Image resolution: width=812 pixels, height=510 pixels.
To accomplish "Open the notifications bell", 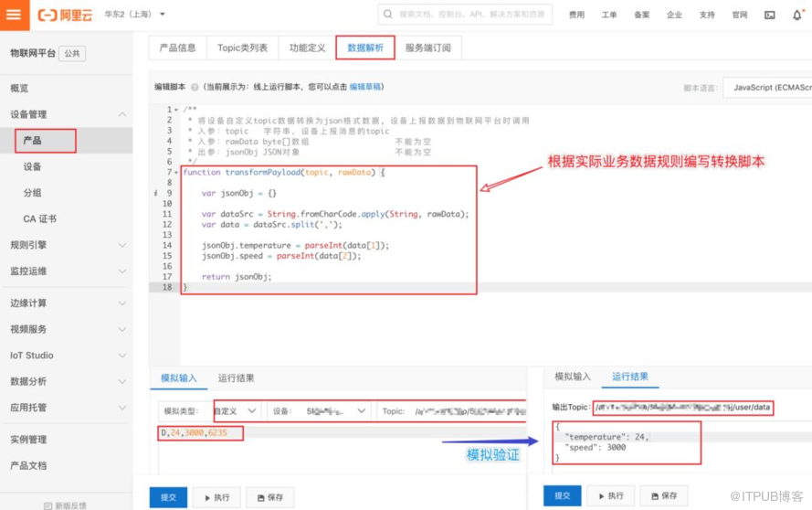I will 797,15.
